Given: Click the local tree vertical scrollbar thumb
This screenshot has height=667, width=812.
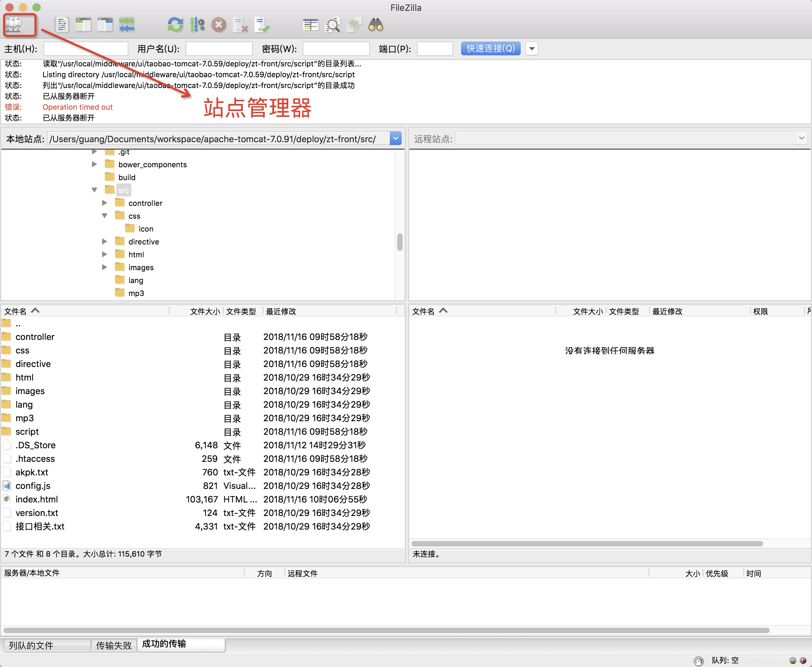Looking at the screenshot, I should point(400,242).
